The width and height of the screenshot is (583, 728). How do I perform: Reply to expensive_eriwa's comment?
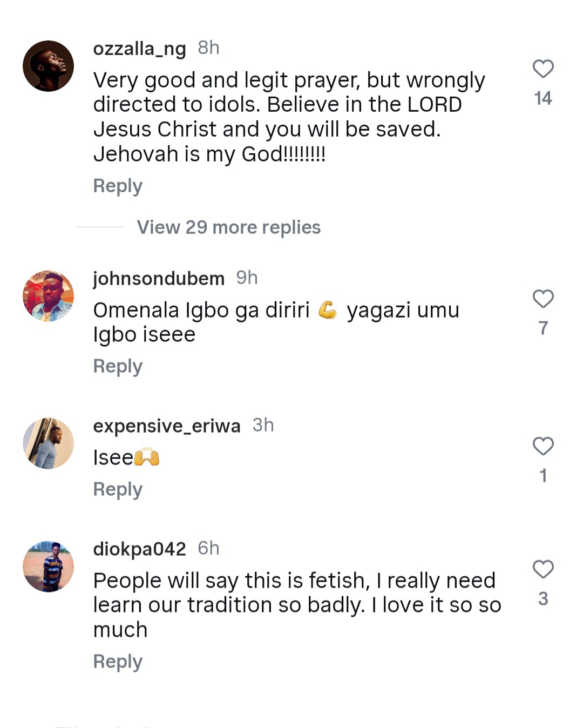pos(118,489)
